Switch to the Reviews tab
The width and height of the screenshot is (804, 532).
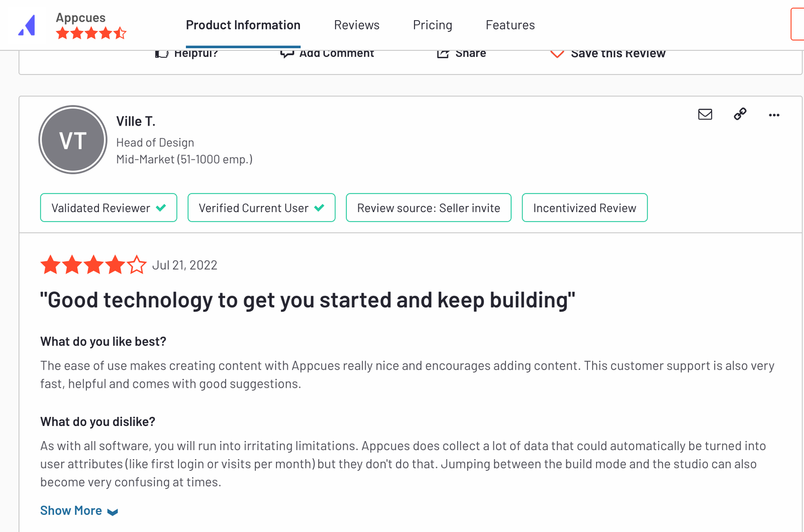(357, 25)
